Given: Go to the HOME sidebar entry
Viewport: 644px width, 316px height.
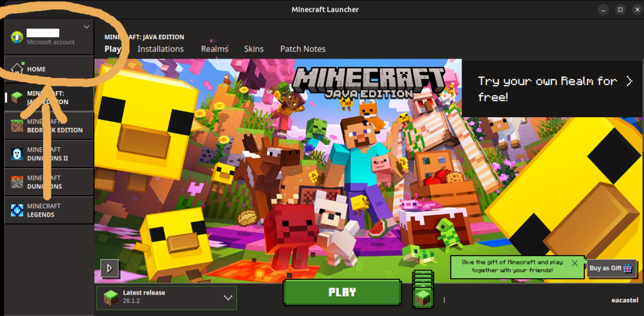Looking at the screenshot, I should point(49,69).
